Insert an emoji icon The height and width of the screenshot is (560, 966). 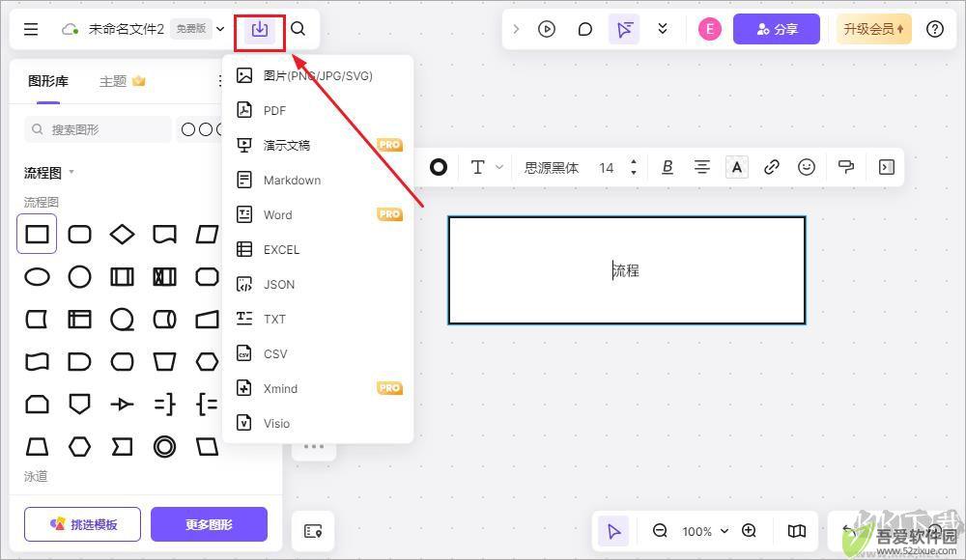click(x=807, y=167)
